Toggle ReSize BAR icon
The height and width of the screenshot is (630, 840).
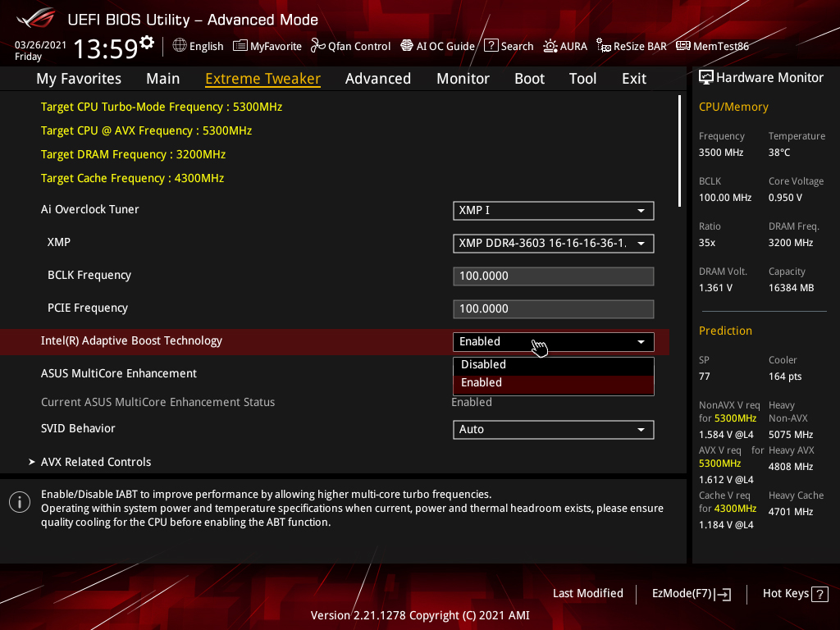(604, 46)
